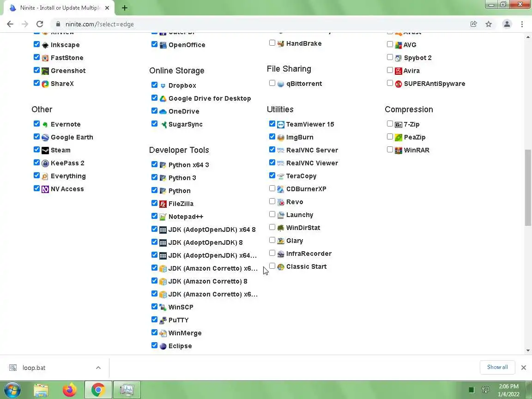Click the Google Drive for Desktop icon
This screenshot has height=399, width=532.
point(163,99)
